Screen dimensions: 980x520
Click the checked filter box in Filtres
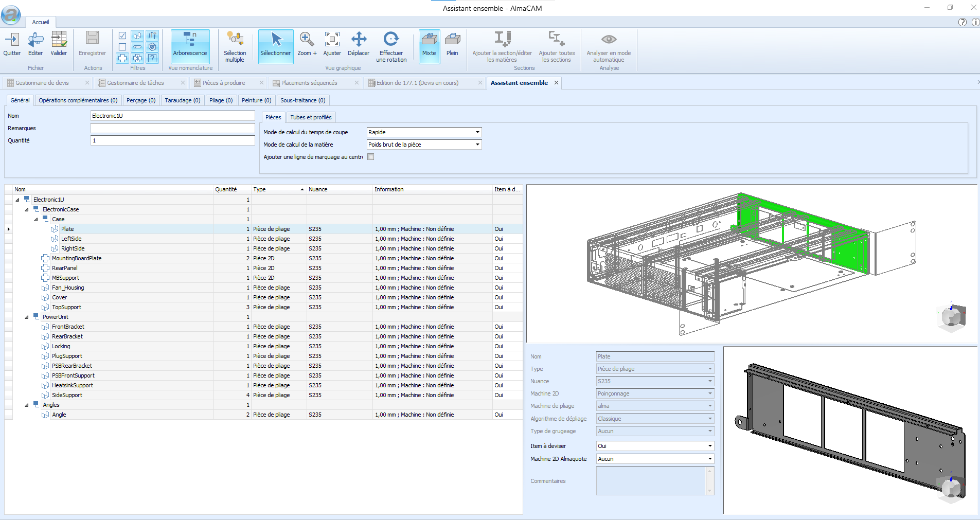(x=122, y=35)
